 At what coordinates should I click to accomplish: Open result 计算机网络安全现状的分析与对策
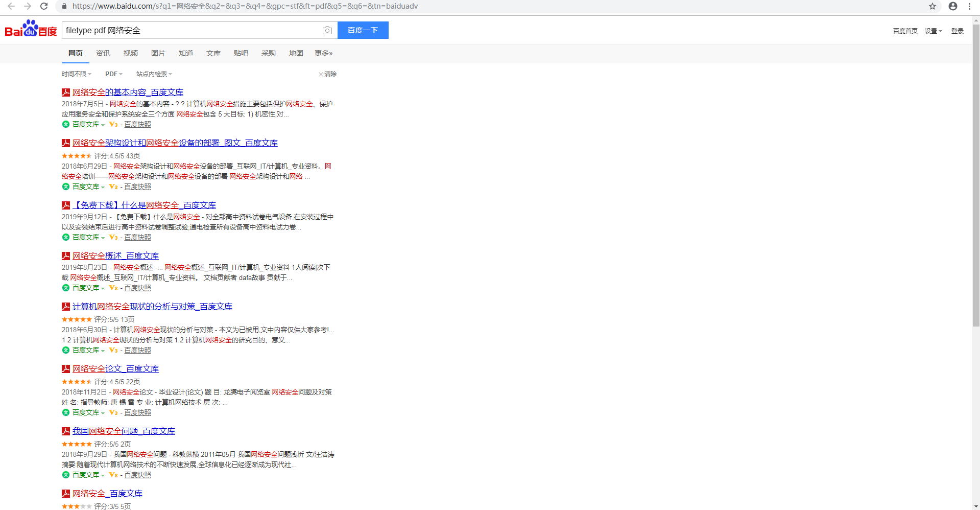[152, 307]
